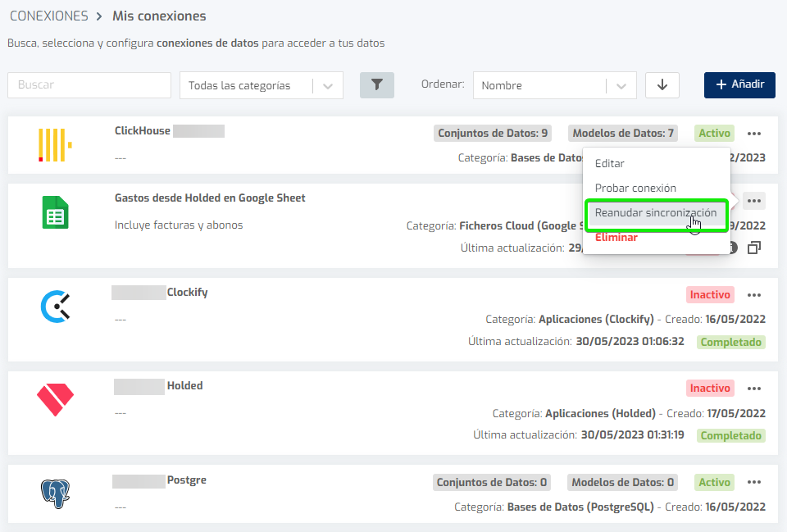Viewport: 787px width, 532px height.
Task: Click Modelos de Datos: 0 badge
Action: [622, 483]
